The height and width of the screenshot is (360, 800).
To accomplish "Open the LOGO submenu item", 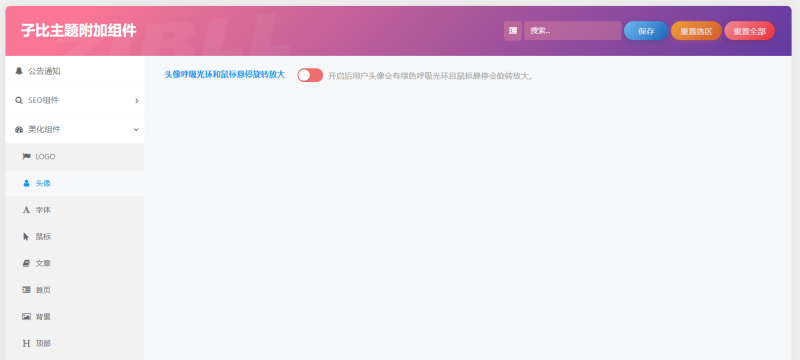I will pos(74,157).
